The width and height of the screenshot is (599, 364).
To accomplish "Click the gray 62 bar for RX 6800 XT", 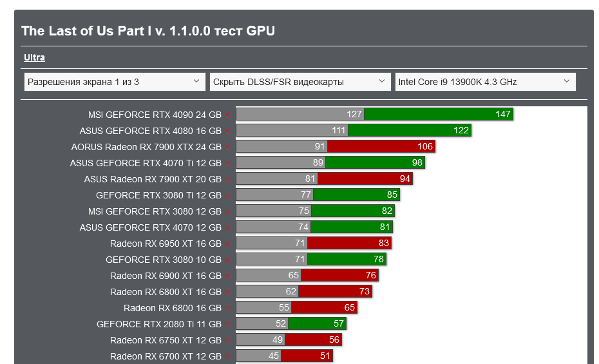I will point(267,291).
